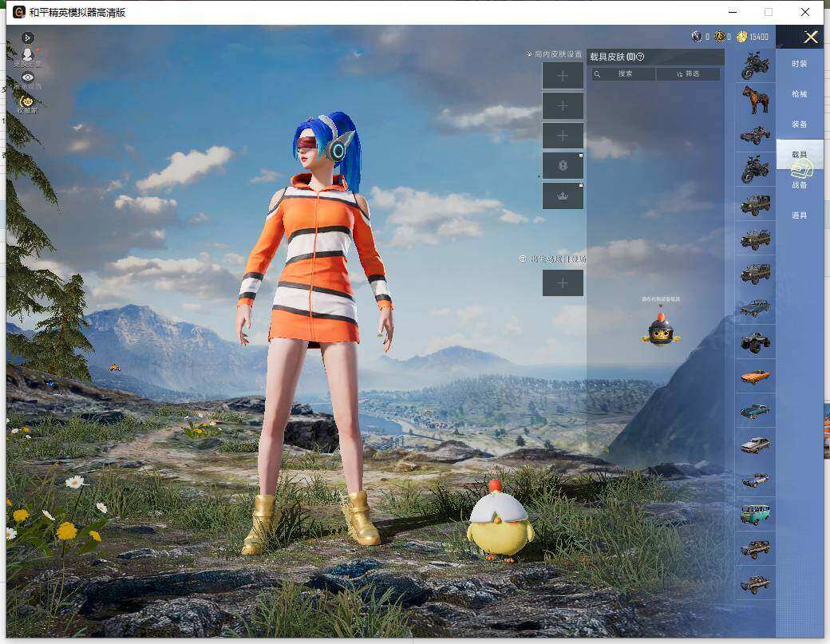This screenshot has height=644, width=830.
Task: Open the slot with the person emblem
Action: coord(563,166)
